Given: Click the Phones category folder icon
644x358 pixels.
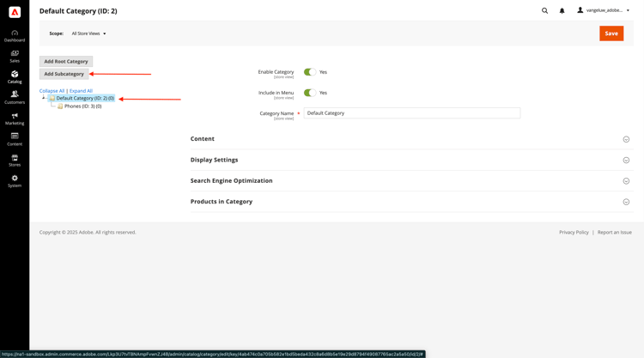Looking at the screenshot, I should click(60, 106).
